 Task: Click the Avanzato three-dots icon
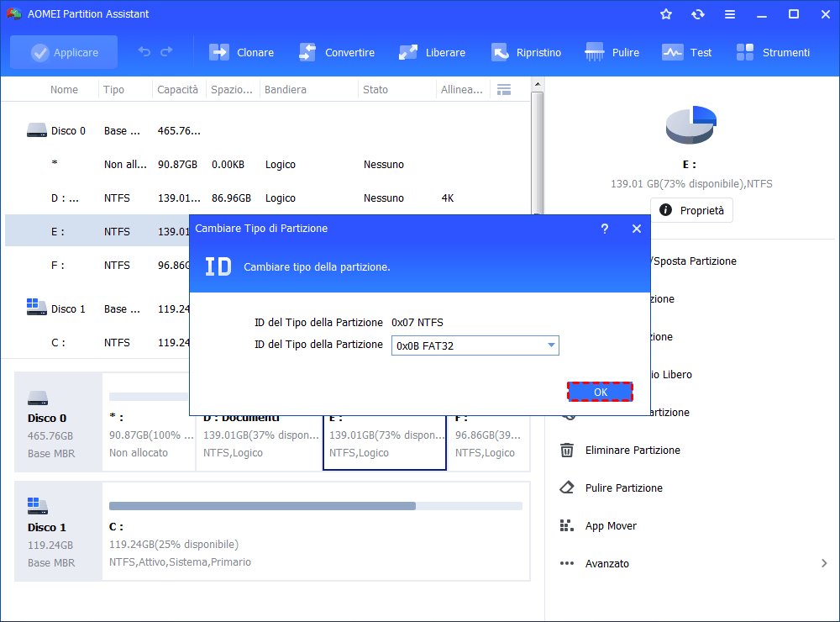click(x=567, y=563)
